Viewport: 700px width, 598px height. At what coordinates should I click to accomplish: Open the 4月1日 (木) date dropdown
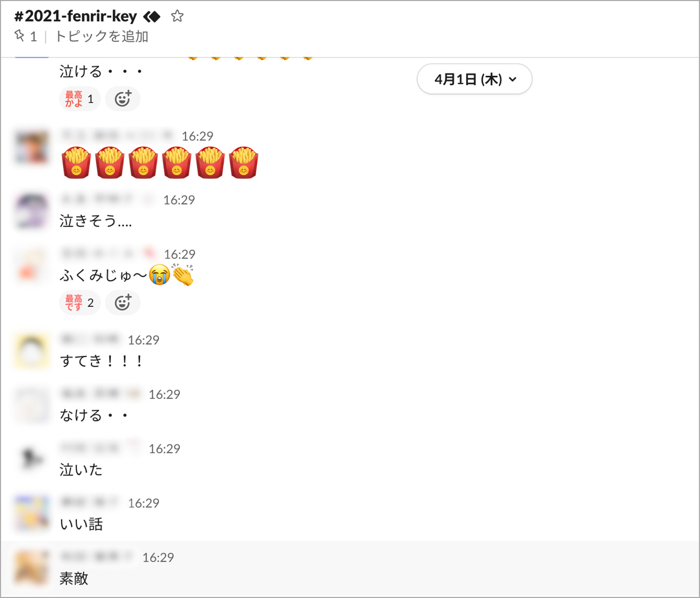click(474, 79)
